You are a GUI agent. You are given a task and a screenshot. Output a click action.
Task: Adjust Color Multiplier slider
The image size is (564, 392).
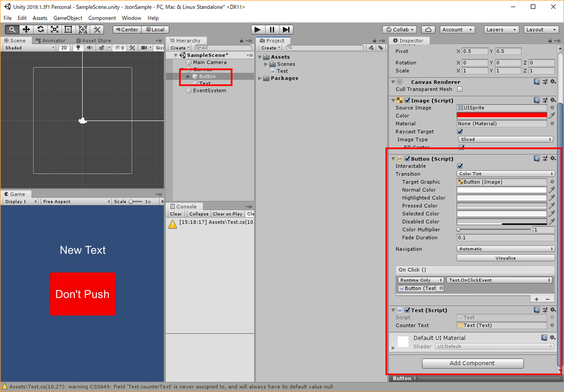(x=493, y=230)
